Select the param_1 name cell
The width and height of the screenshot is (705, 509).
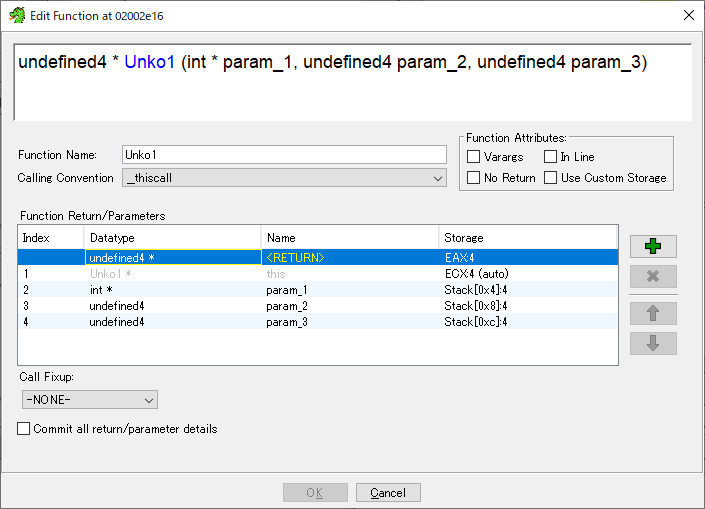pyautogui.click(x=350, y=290)
